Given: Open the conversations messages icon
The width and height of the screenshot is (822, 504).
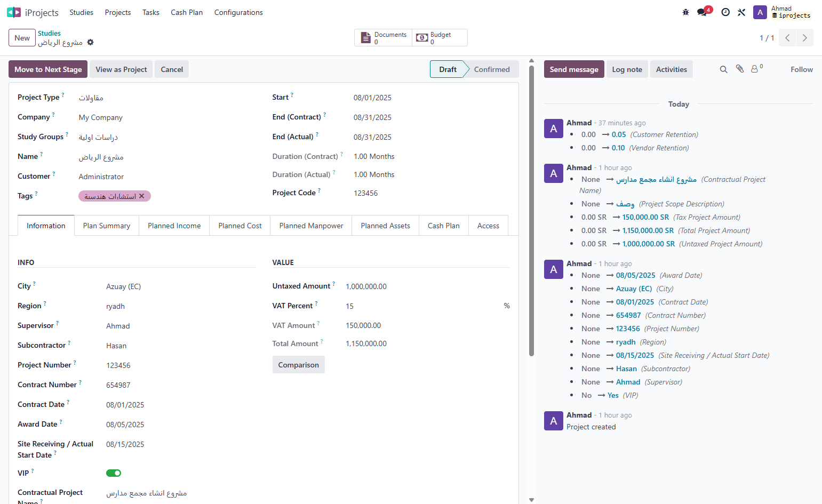Looking at the screenshot, I should click(702, 12).
